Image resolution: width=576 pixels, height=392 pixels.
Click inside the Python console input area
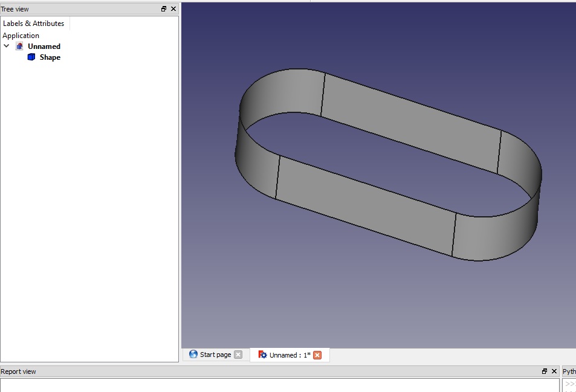point(571,384)
